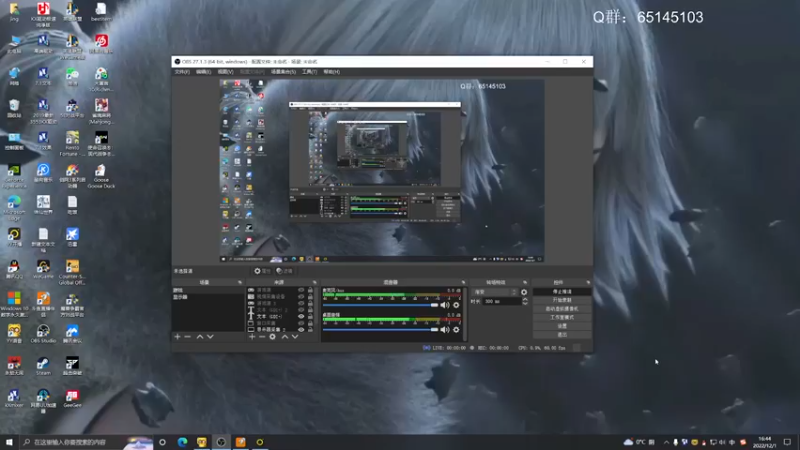Open source 滤镜 button above docks

tap(285, 271)
